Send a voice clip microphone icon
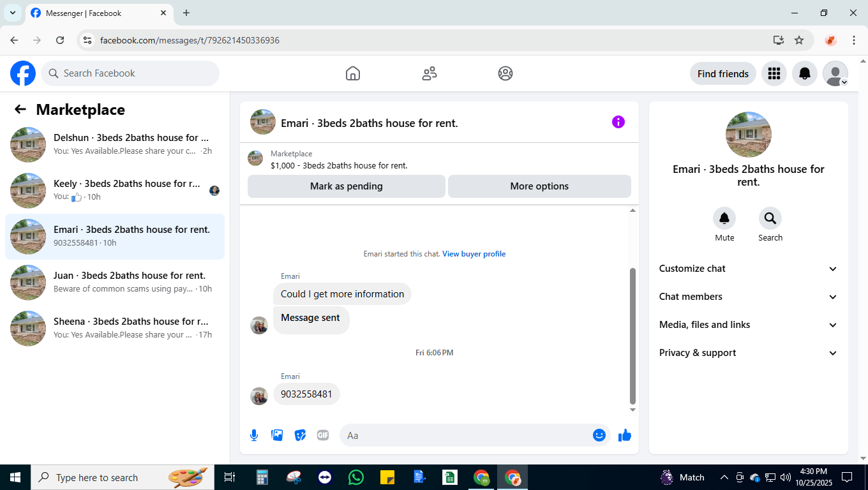 click(254, 435)
